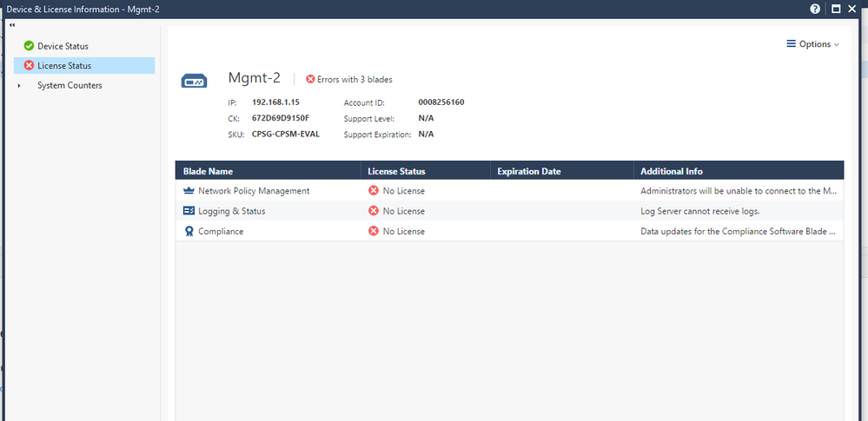Click the red error icon beside 'Errors with 3 blades'
Viewport: 868px width, 421px height.
click(x=310, y=80)
